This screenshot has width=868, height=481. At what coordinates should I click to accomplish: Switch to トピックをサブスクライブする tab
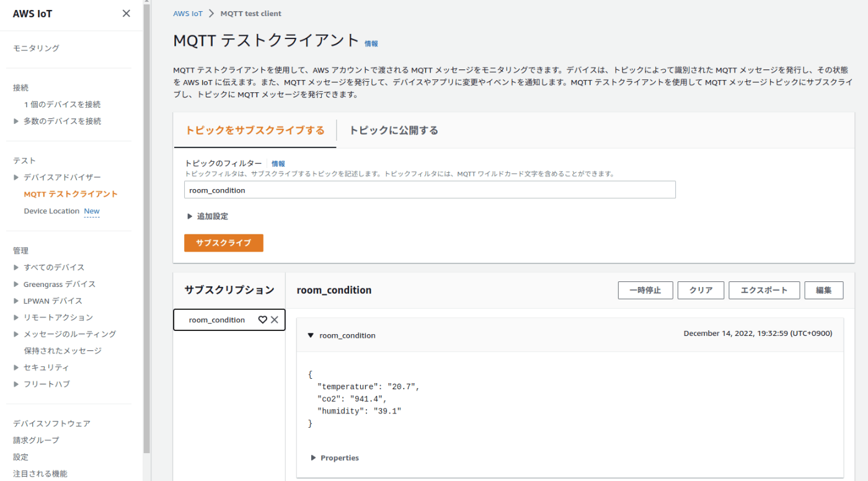click(x=255, y=130)
